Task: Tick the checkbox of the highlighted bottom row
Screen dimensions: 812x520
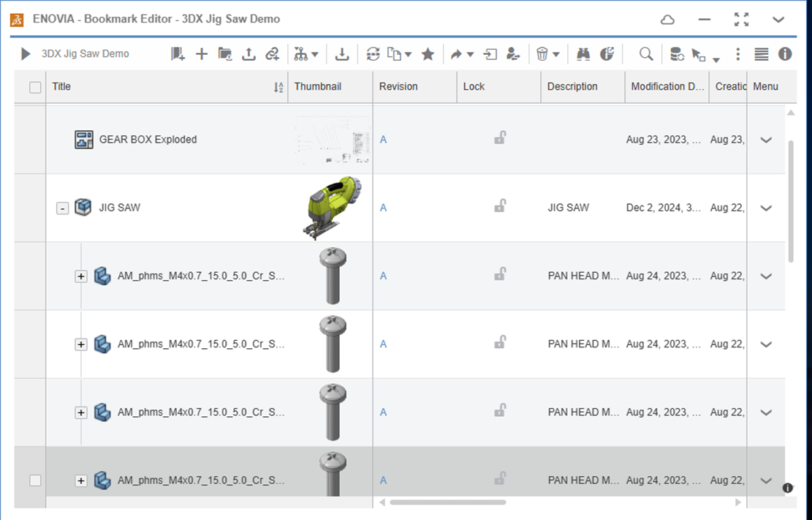Action: (x=35, y=481)
